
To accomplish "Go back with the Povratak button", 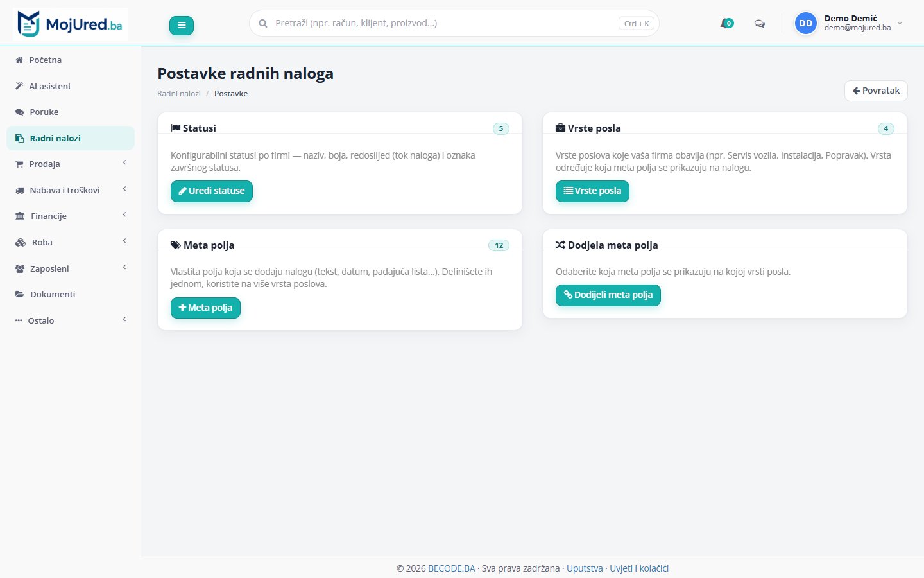I will tap(876, 91).
